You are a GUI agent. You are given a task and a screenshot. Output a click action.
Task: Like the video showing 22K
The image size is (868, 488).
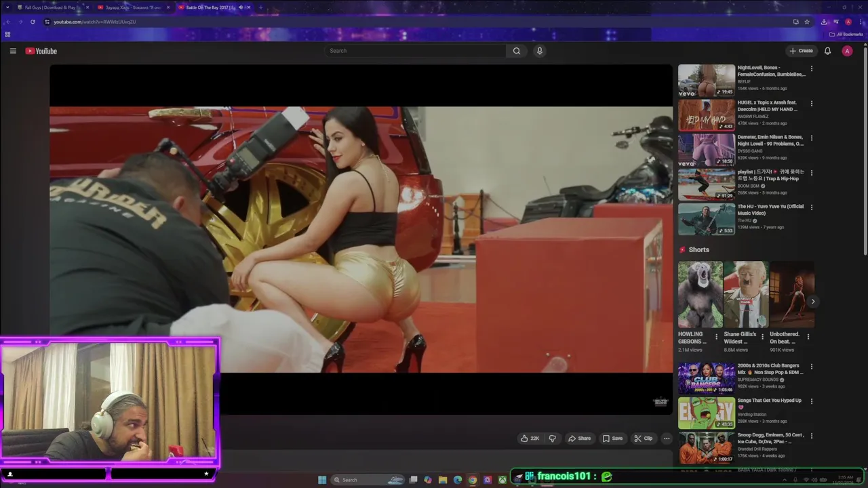pyautogui.click(x=530, y=439)
